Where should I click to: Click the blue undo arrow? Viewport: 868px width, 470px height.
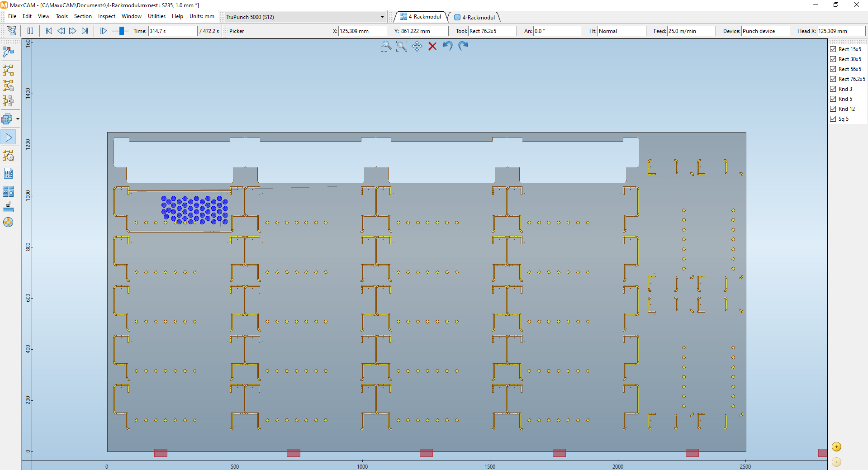[448, 46]
